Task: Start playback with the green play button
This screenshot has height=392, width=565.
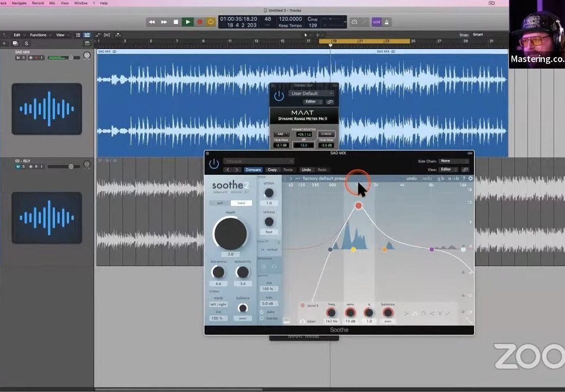Action: (187, 22)
